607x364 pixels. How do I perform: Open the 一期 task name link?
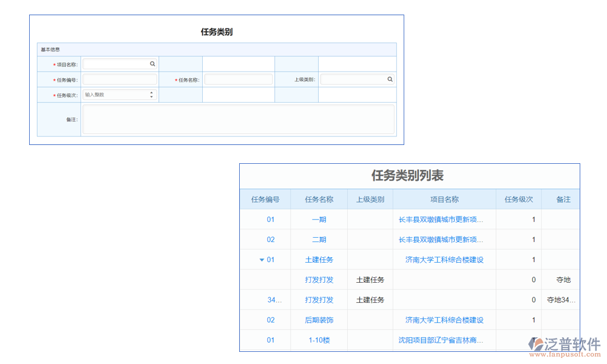pyautogui.click(x=319, y=219)
